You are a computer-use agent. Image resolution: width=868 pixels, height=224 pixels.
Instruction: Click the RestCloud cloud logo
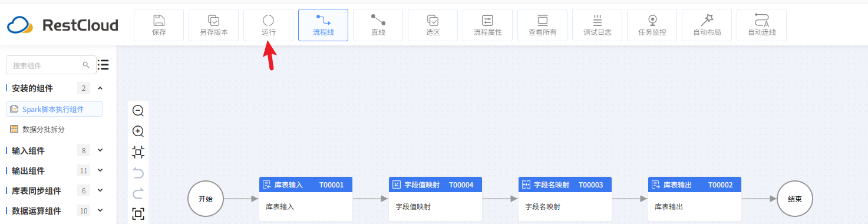pos(21,25)
